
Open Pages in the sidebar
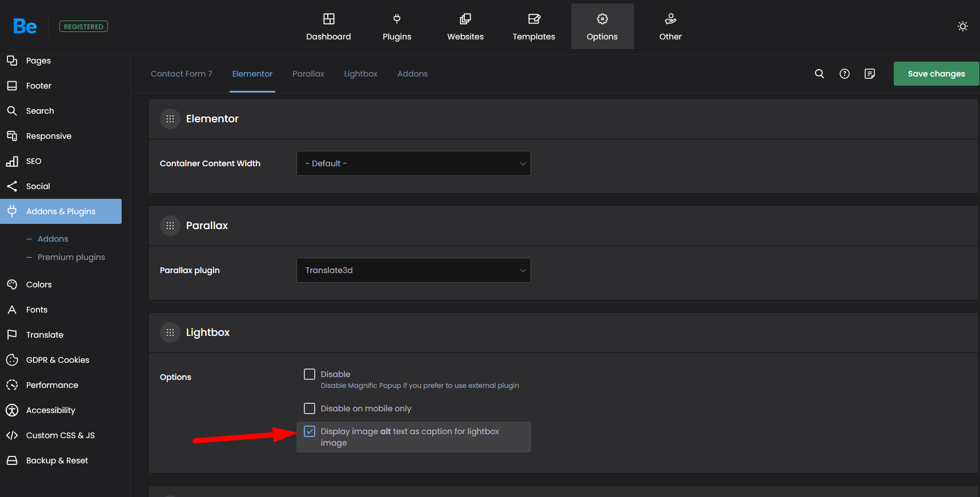tap(61, 61)
